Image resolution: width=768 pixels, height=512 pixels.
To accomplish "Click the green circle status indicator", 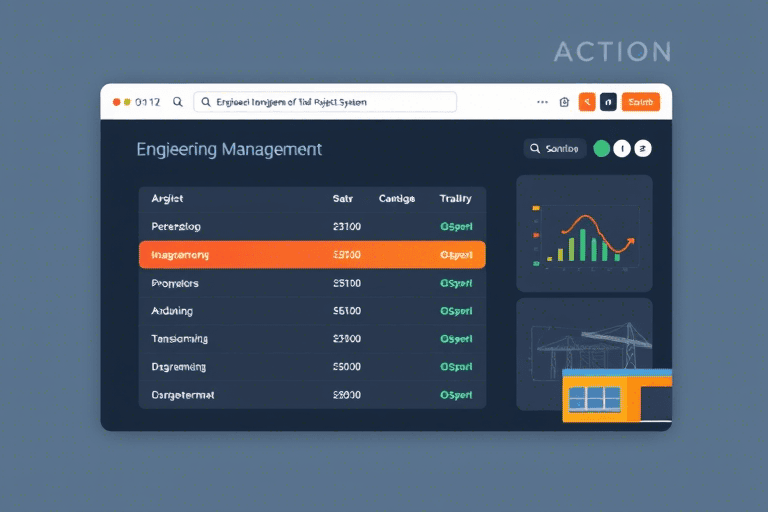I will click(601, 149).
